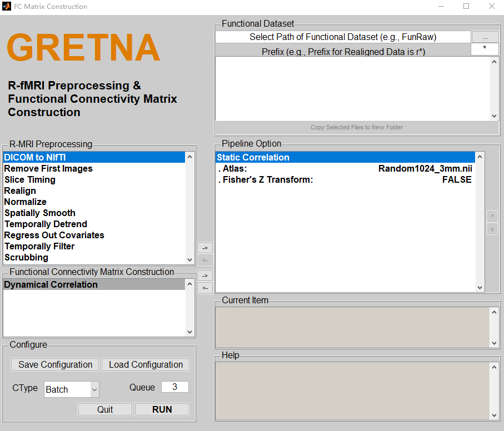The image size is (504, 431).
Task: Browse for functional dataset path with '...' button
Action: pyautogui.click(x=485, y=37)
